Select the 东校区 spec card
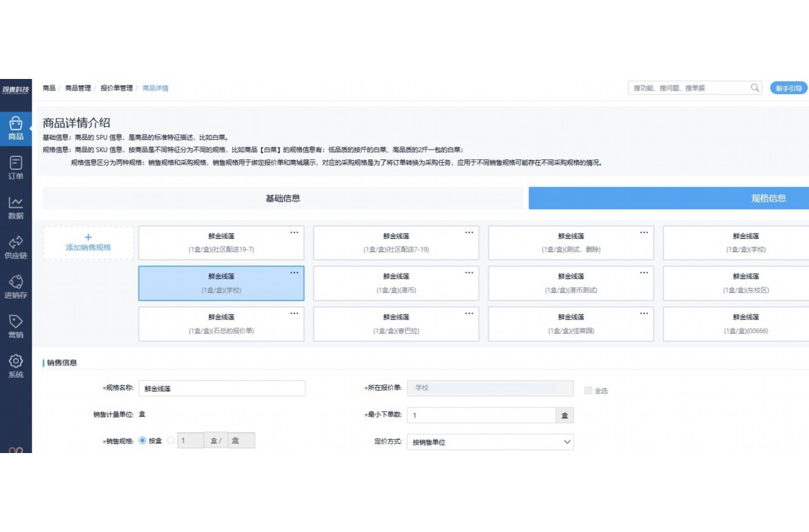809x532 pixels. pos(737,283)
